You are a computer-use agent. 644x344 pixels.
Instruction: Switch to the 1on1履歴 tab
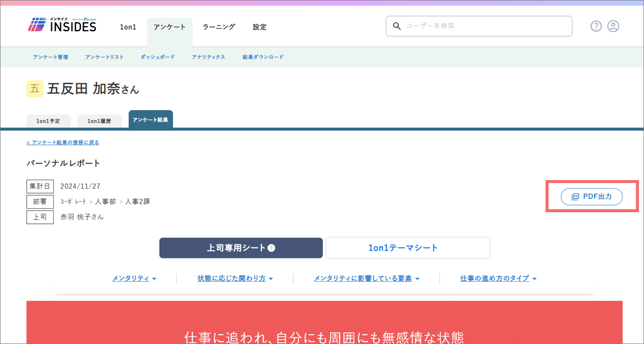[x=99, y=121]
